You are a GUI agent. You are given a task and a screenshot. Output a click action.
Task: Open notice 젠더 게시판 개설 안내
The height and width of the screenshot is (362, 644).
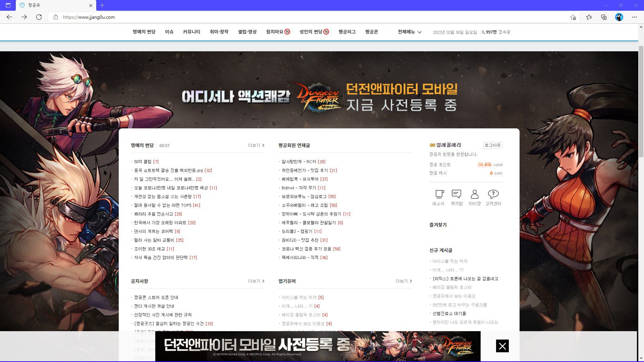point(154,306)
